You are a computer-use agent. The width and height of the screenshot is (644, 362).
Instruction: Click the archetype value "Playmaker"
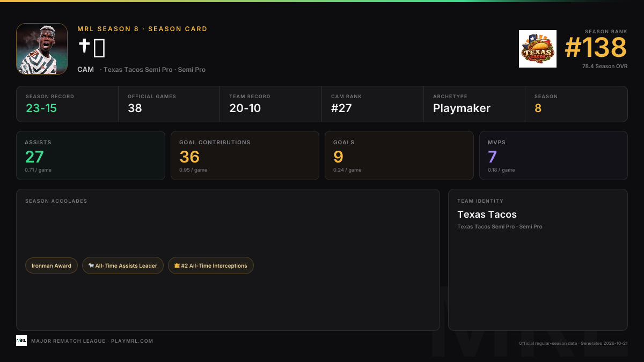click(x=462, y=108)
